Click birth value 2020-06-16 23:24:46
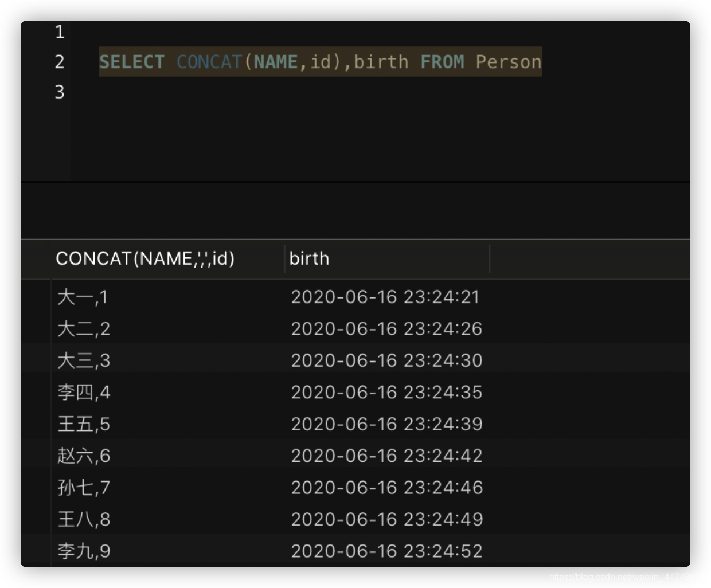The height and width of the screenshot is (588, 711). click(387, 488)
